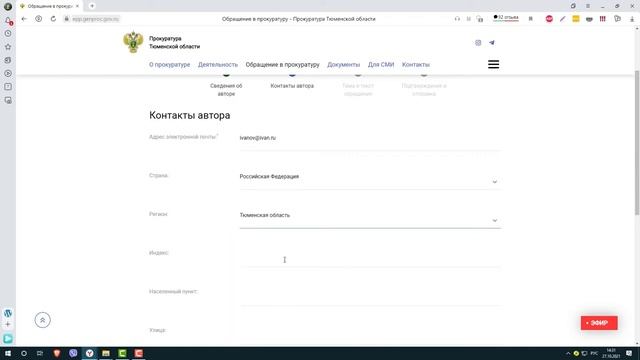The height and width of the screenshot is (360, 640).
Task: Open the Деятельность menu item
Action: (218, 64)
